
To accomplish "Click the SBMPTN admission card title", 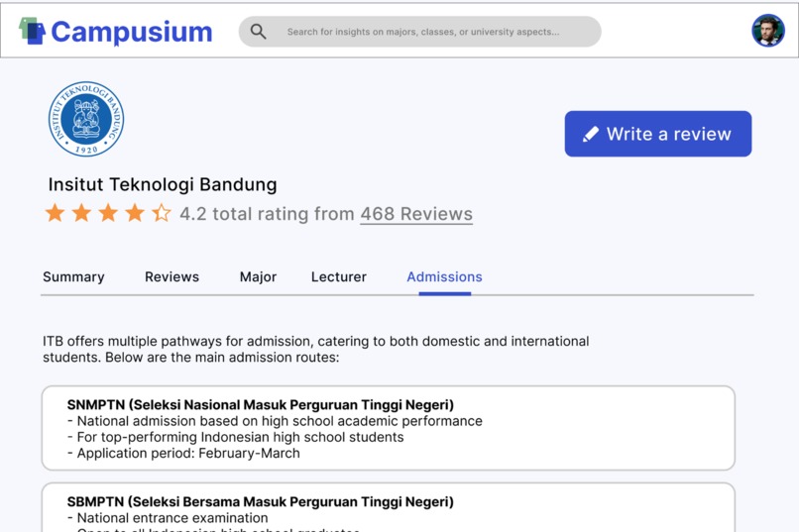I will click(x=261, y=502).
